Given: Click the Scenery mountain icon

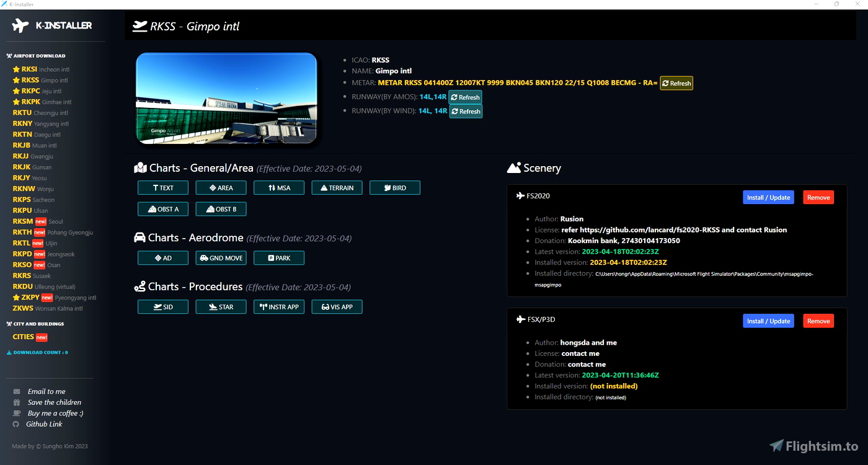Looking at the screenshot, I should tap(513, 167).
